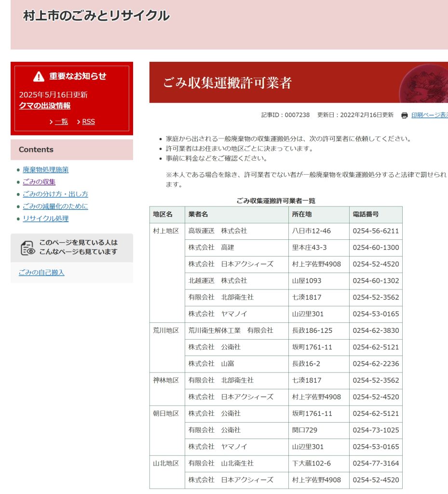448x494 pixels.
Task: Open the 印刷ページ表示 print view link
Action: (429, 115)
